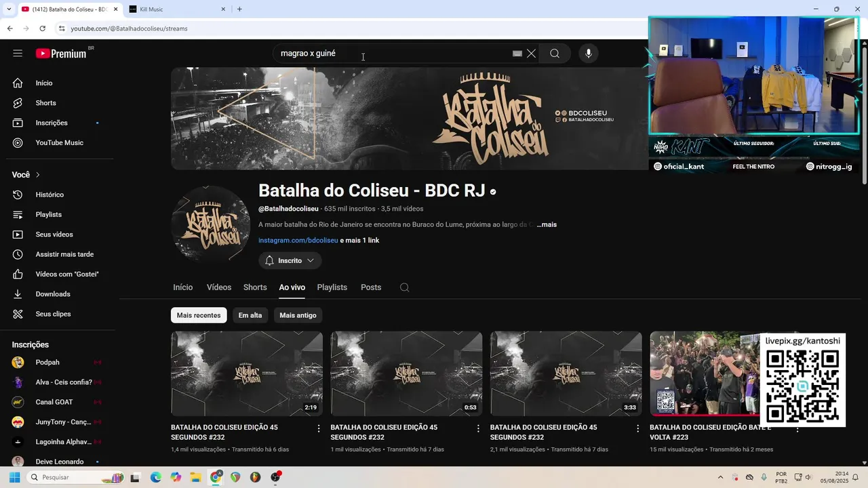Open Windows Start menu

(x=14, y=477)
